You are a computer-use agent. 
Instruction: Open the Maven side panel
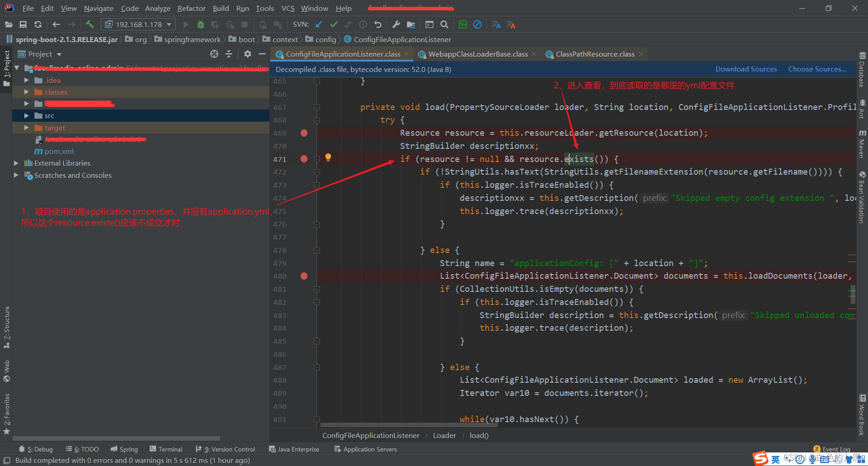[862, 144]
